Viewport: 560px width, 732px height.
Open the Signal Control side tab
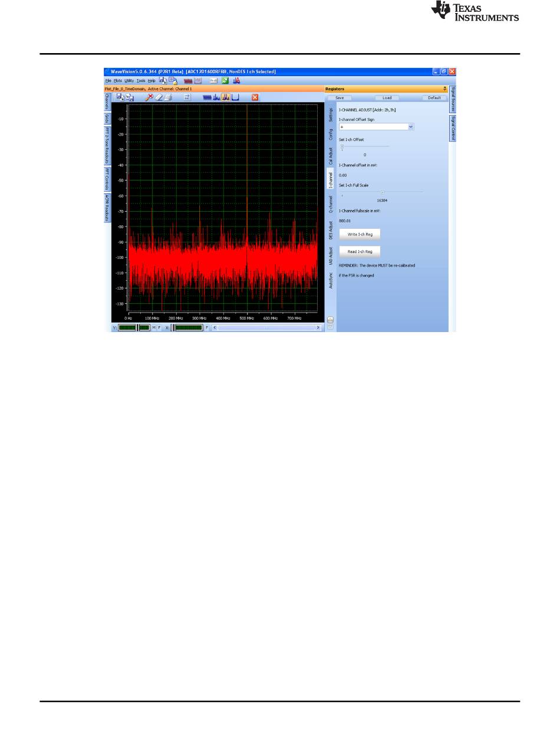point(453,128)
